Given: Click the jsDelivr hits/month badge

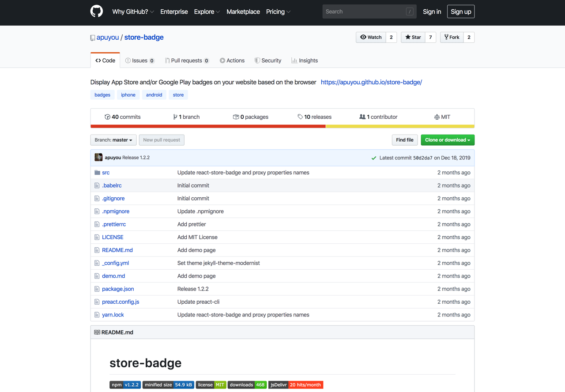Looking at the screenshot, I should tap(296, 385).
